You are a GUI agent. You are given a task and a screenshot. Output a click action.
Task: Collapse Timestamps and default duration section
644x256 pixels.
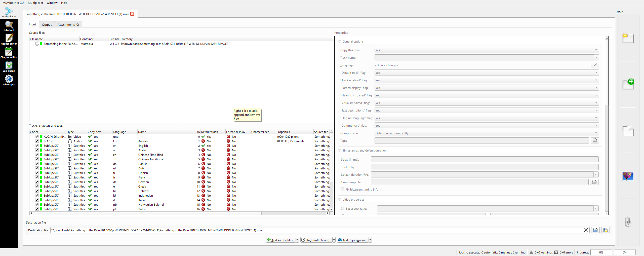[x=339, y=151]
